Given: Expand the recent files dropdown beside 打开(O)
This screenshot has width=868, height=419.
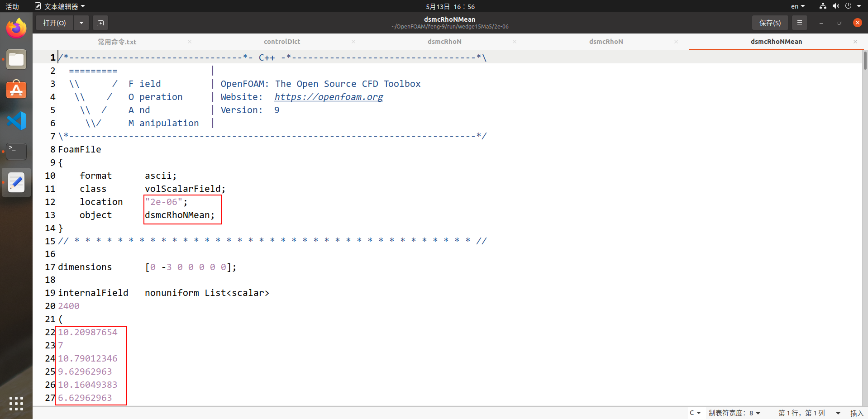Looking at the screenshot, I should point(81,23).
